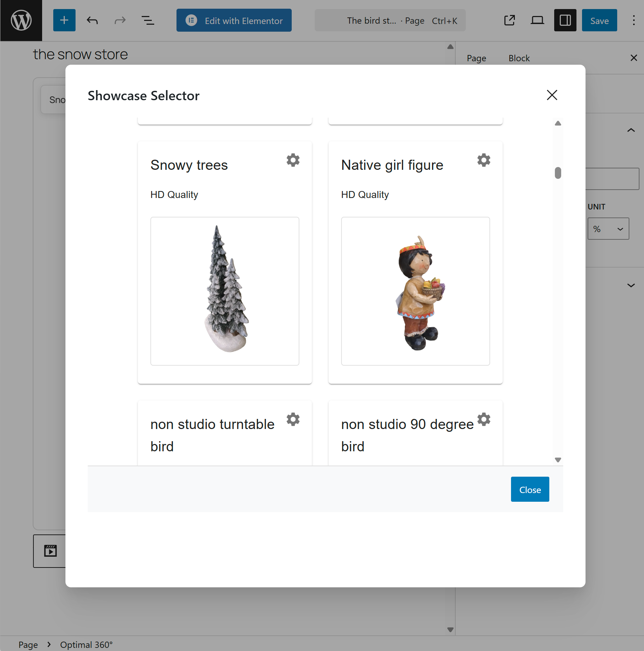The height and width of the screenshot is (651, 644).
Task: Click the Page breadcrumb in the footer
Action: point(28,645)
